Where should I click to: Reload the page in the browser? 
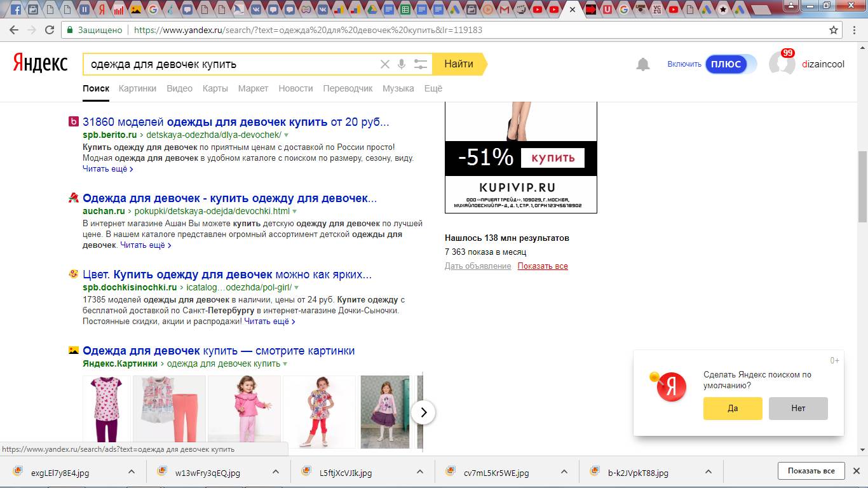coord(50,30)
